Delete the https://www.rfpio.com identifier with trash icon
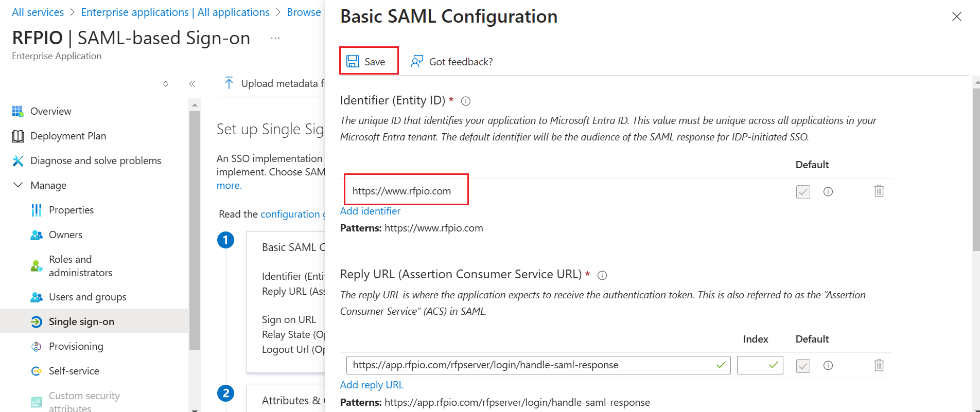Image resolution: width=980 pixels, height=412 pixels. [879, 191]
